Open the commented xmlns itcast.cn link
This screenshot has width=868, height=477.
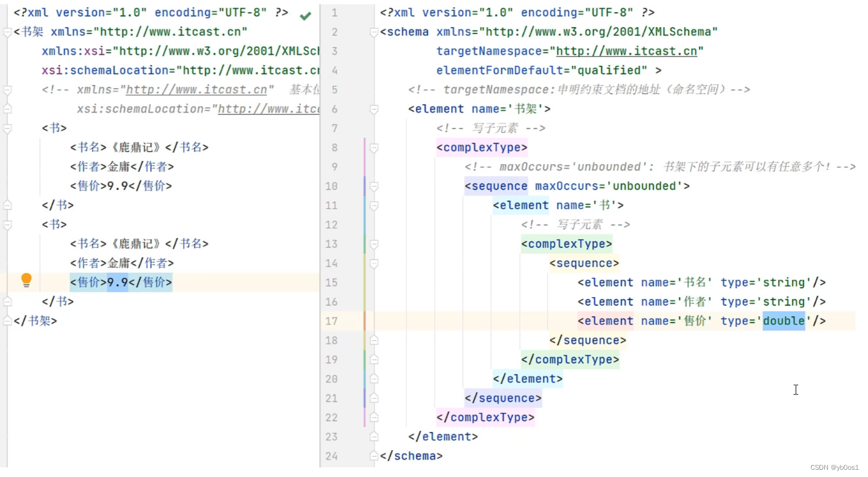[x=196, y=90]
